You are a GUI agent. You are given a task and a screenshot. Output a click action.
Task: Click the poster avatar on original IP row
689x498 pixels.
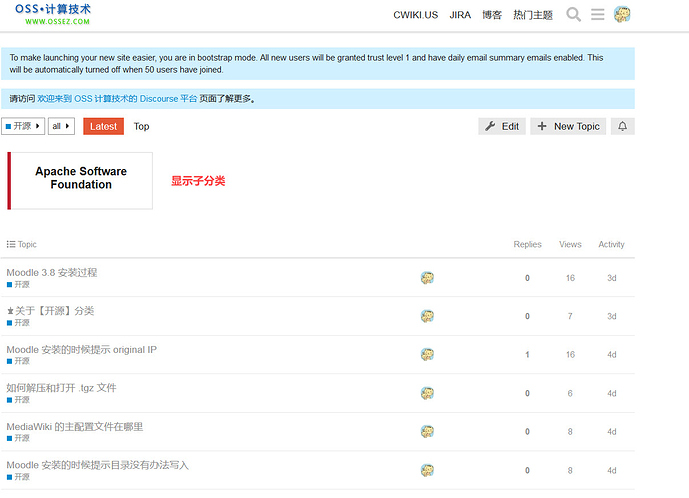427,354
